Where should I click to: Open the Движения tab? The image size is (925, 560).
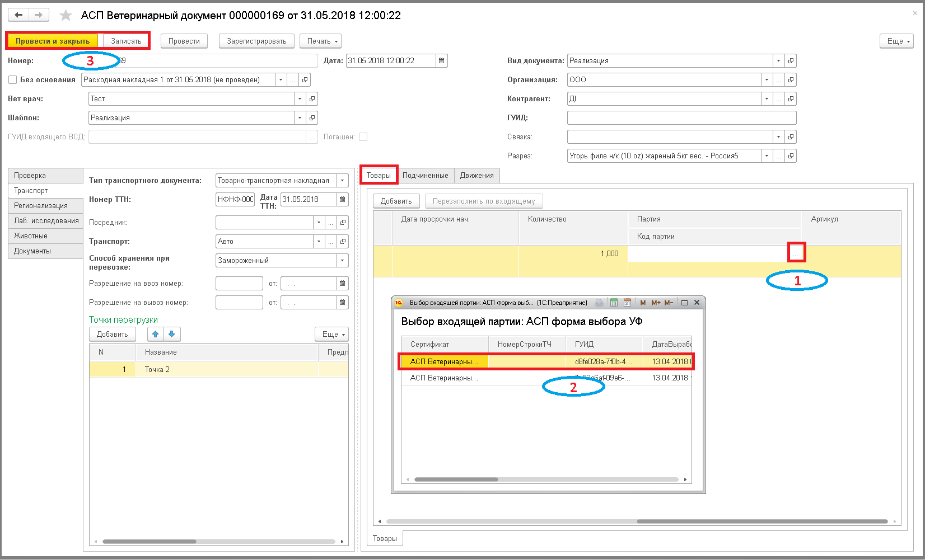point(477,175)
